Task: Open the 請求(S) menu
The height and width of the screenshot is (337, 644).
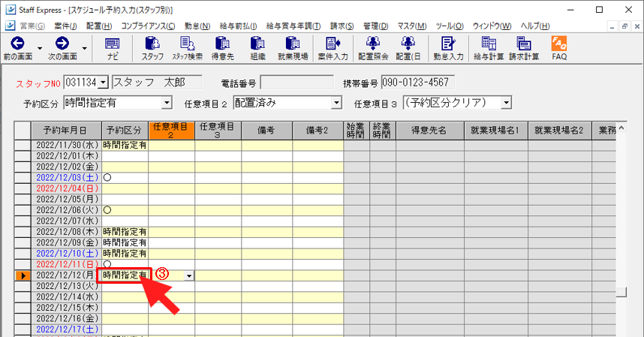Action: [342, 26]
